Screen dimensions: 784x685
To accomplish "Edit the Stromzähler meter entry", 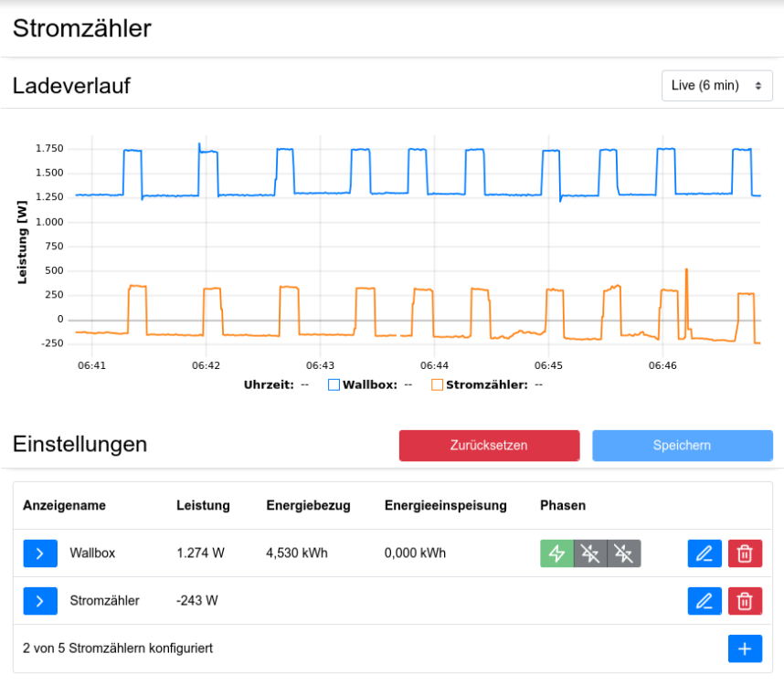I will click(x=704, y=601).
